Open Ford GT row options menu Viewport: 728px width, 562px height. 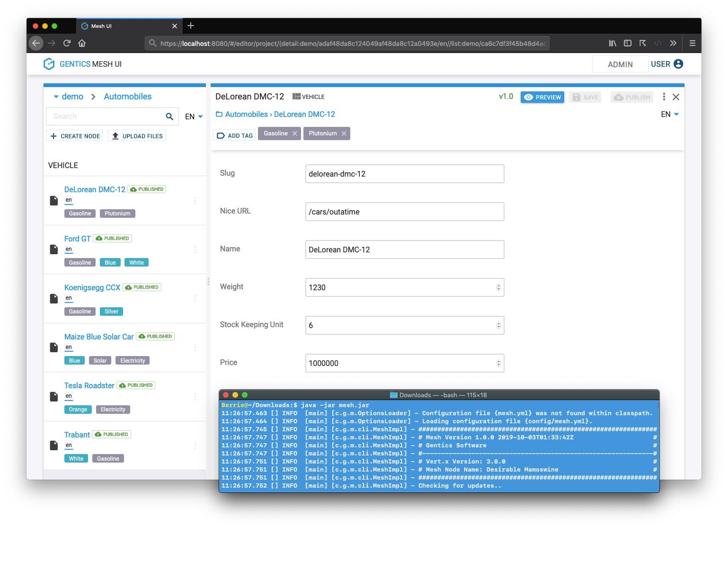(195, 250)
